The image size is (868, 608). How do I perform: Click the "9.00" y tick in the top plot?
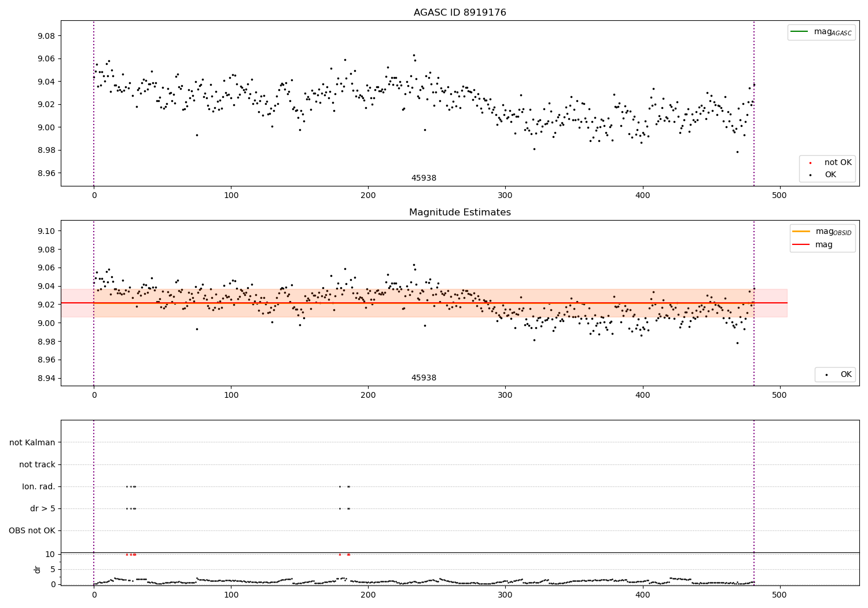(46, 127)
